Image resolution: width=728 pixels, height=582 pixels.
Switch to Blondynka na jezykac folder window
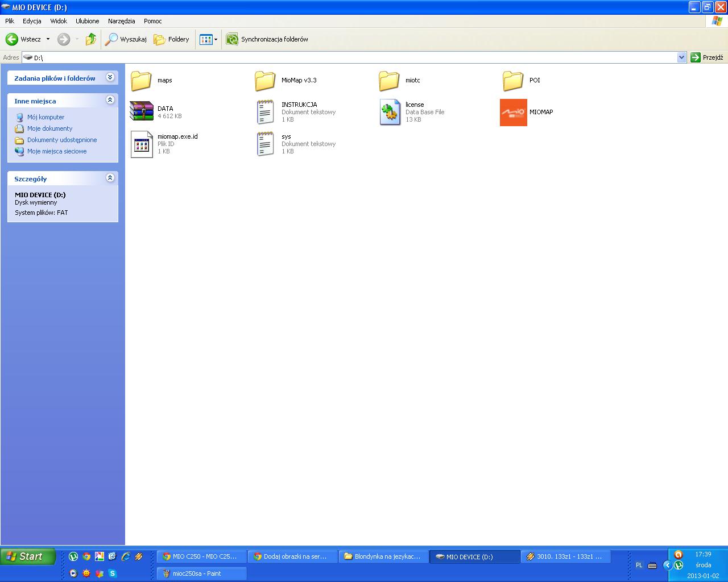(x=384, y=557)
